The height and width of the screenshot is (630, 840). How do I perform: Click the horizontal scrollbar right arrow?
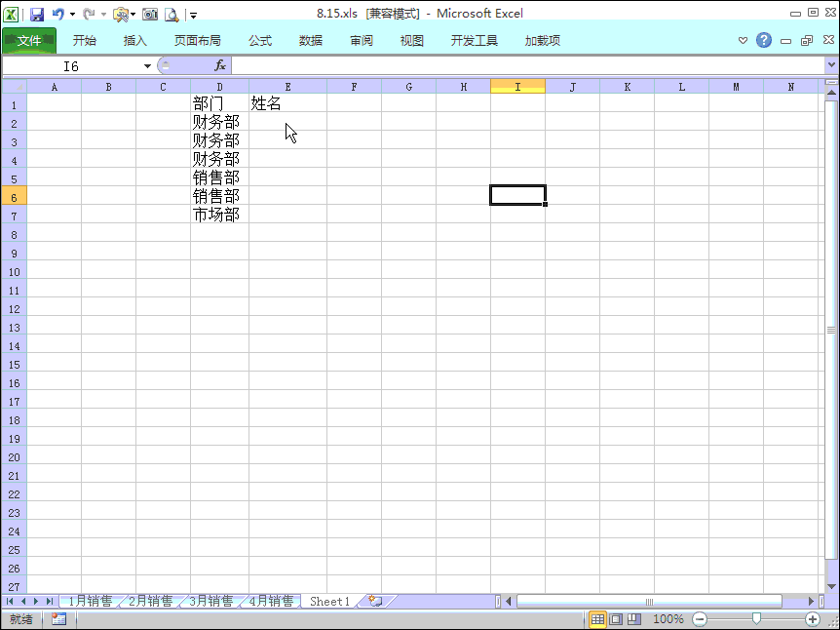coord(811,602)
